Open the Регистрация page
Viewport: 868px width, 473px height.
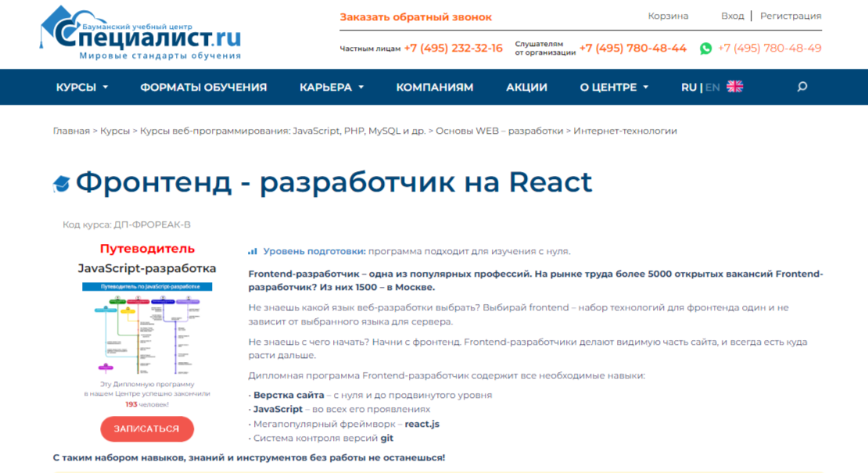pyautogui.click(x=791, y=15)
